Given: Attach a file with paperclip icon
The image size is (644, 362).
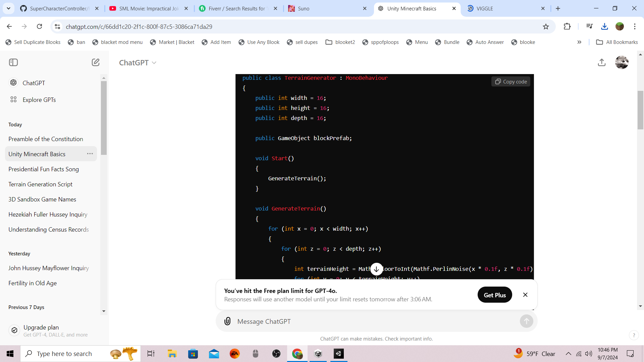Looking at the screenshot, I should tap(227, 321).
